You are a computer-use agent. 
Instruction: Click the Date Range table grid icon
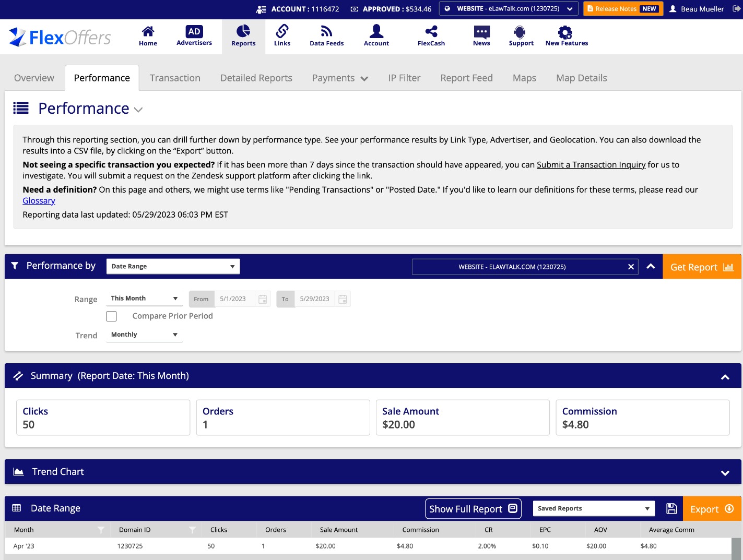point(17,508)
